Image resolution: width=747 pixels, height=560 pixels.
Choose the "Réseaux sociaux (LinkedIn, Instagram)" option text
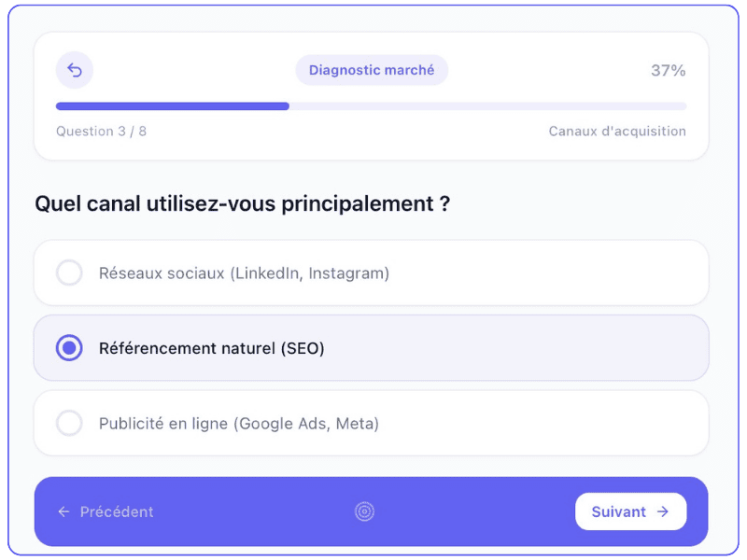244,273
